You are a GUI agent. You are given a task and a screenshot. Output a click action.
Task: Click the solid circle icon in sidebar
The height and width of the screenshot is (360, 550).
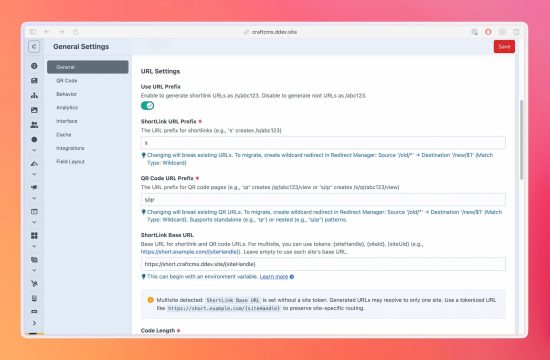(34, 140)
